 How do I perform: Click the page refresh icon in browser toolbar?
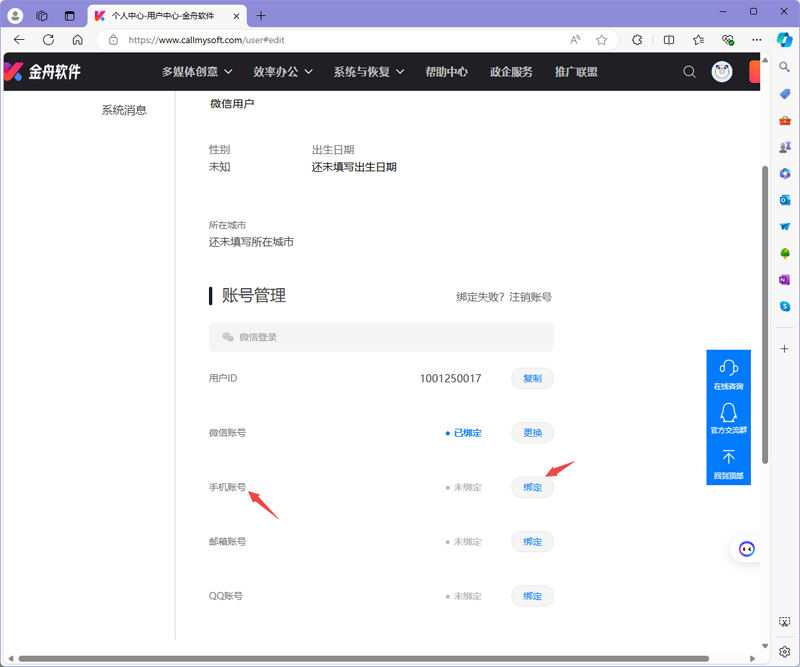coord(48,40)
